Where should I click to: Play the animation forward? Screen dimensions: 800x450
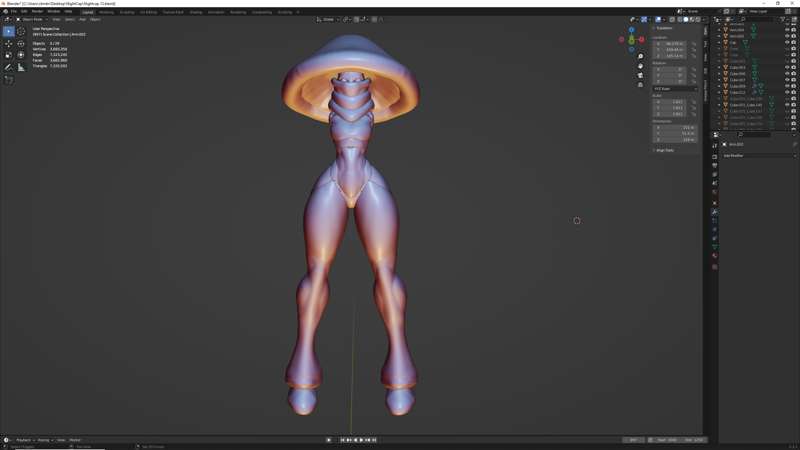361,440
